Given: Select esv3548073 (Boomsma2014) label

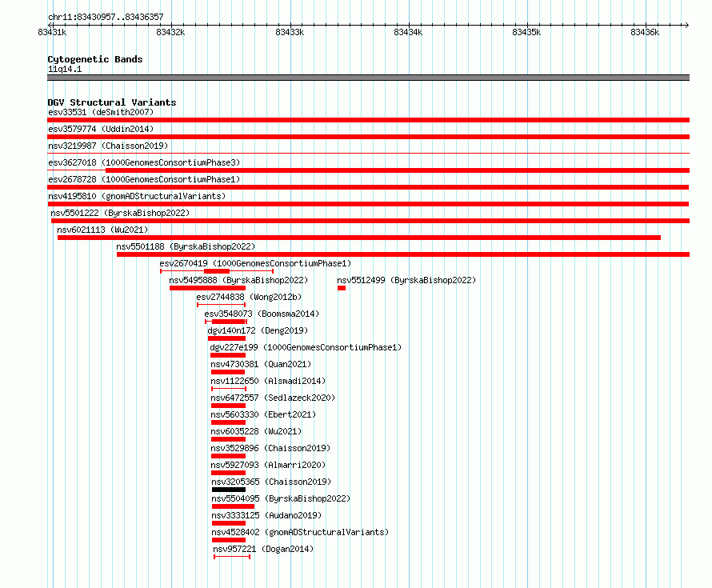Looking at the screenshot, I should (262, 314).
